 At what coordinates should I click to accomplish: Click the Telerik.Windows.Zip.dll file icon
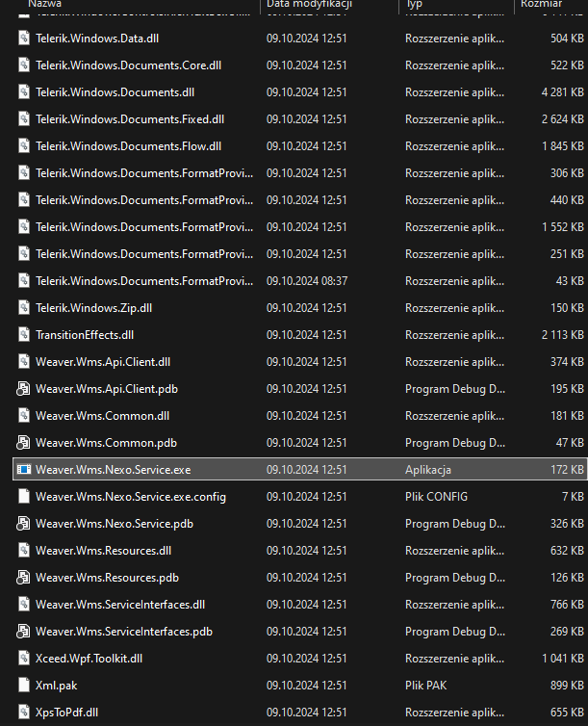(x=24, y=307)
